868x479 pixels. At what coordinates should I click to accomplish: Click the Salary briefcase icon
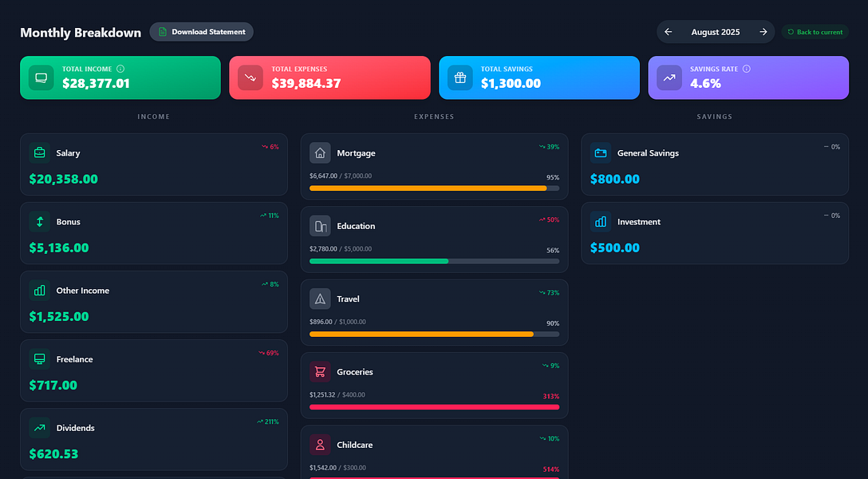coord(39,152)
